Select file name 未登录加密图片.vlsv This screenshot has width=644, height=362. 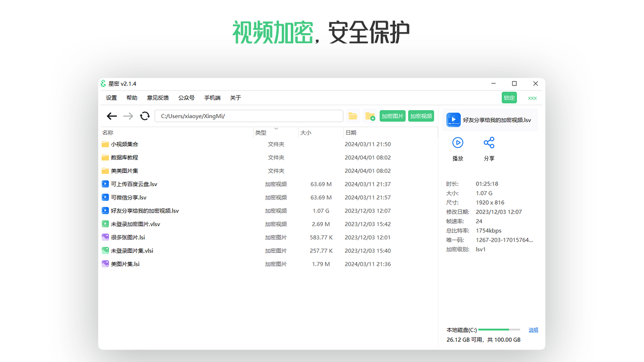point(135,224)
